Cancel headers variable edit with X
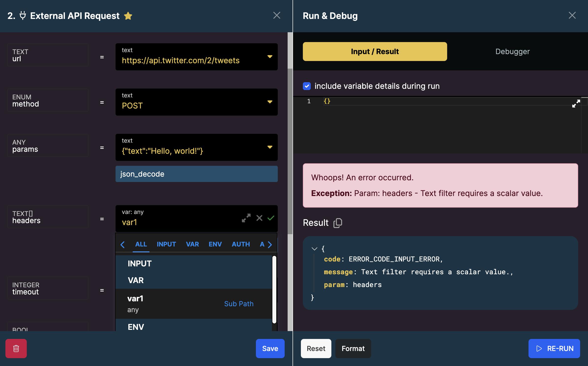588x366 pixels. (259, 218)
